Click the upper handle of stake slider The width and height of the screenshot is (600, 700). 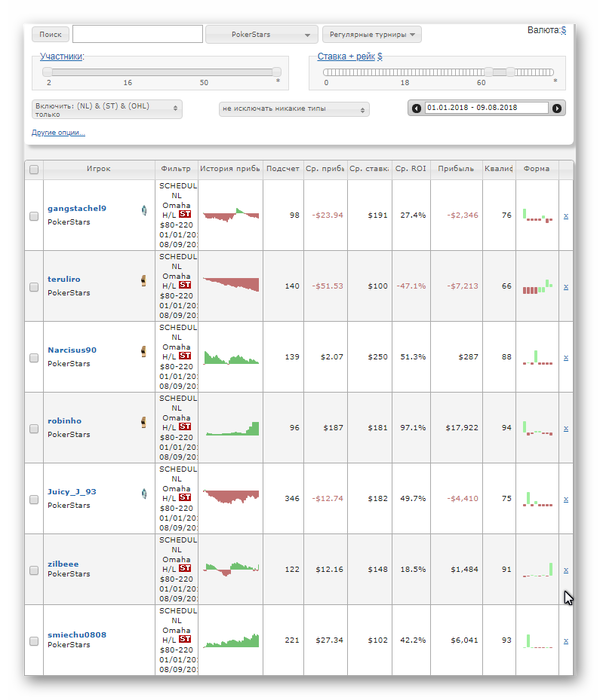pyautogui.click(x=510, y=72)
